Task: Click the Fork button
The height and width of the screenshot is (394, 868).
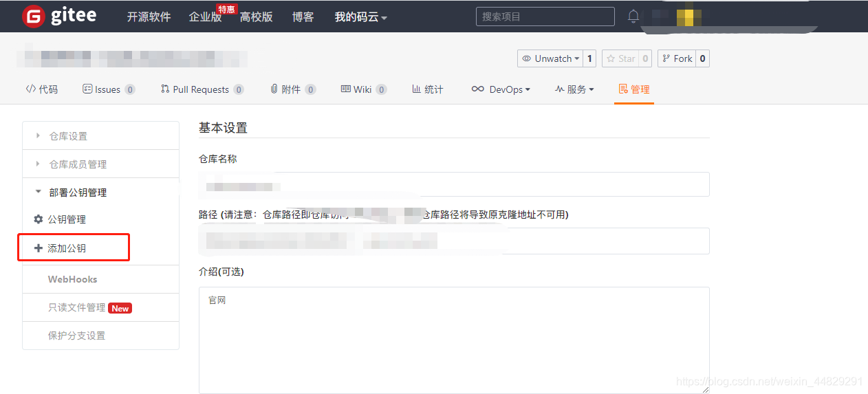Action: [x=677, y=58]
